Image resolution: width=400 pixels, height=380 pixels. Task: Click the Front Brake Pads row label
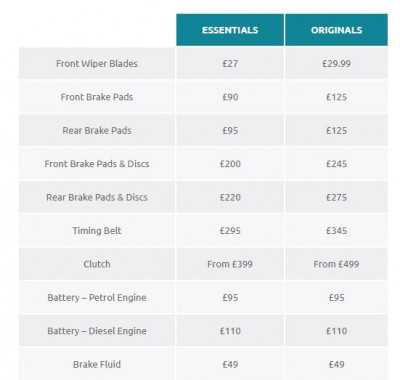[x=97, y=97]
